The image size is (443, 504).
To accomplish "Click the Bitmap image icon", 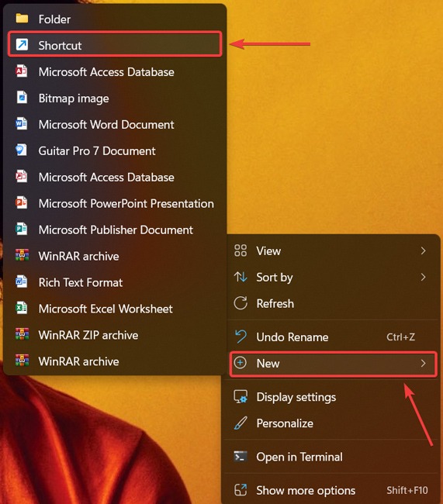I will (22, 98).
